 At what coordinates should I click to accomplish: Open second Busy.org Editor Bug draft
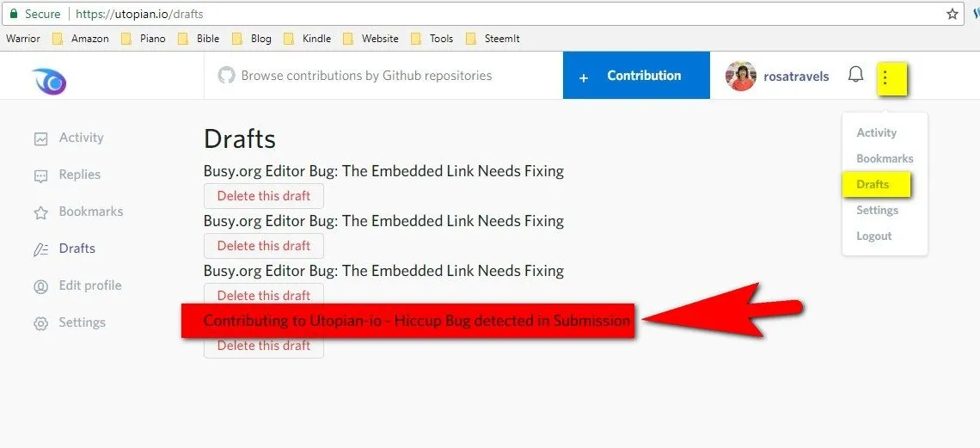383,221
